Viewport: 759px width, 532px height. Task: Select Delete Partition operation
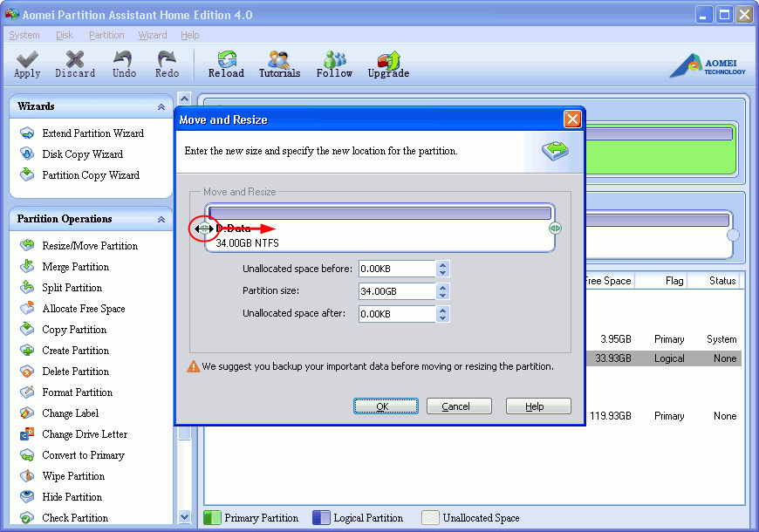(x=65, y=372)
